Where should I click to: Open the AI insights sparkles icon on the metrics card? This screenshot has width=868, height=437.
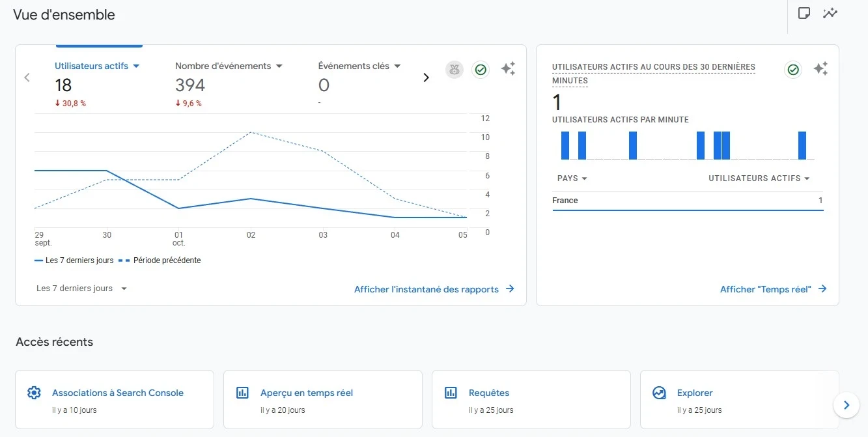(x=508, y=68)
